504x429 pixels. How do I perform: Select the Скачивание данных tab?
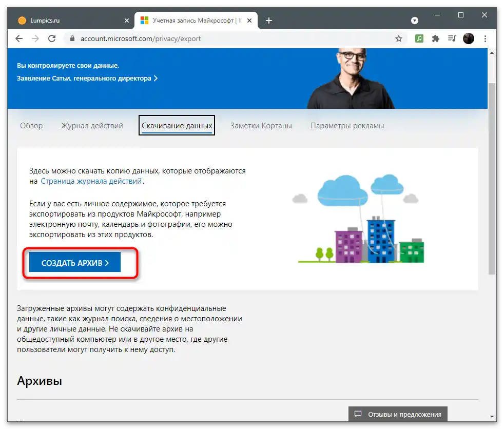177,125
